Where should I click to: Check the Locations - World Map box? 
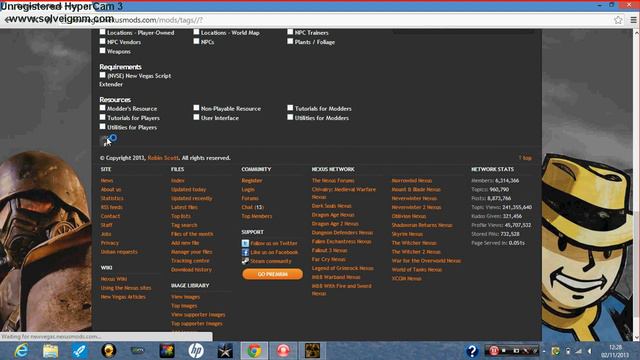pyautogui.click(x=196, y=32)
